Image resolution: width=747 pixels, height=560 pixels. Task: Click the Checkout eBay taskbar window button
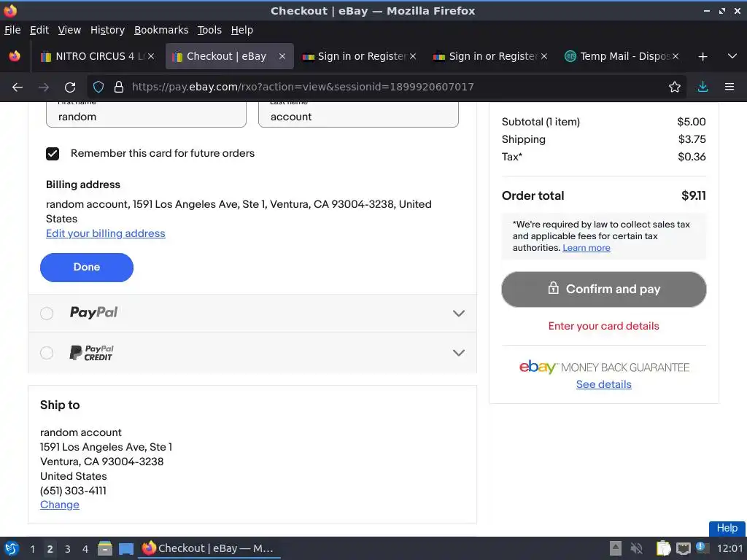(209, 548)
